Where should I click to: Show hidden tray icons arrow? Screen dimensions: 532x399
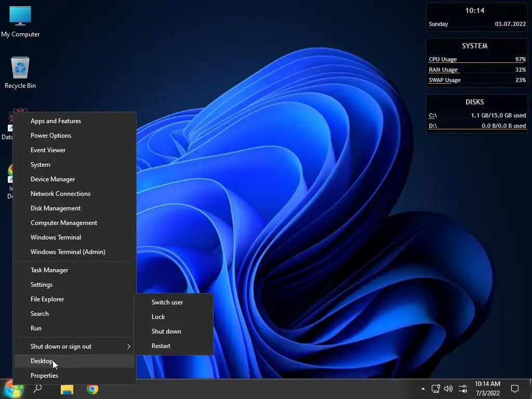(423, 389)
